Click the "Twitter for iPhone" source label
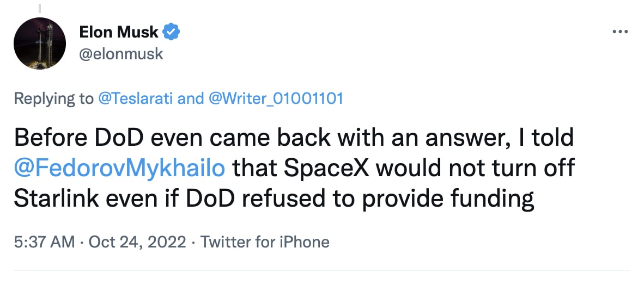 265,241
